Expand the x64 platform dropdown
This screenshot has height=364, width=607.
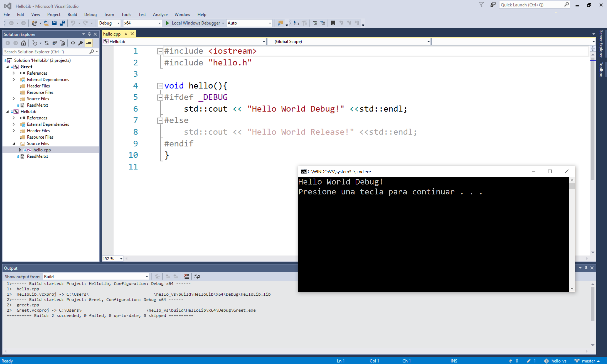click(x=160, y=23)
